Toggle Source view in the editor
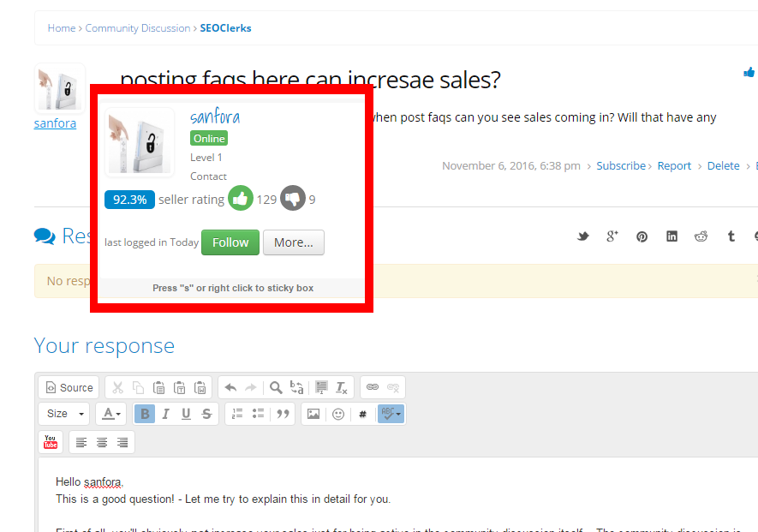Screen dimensions: 758x532 click(x=69, y=387)
